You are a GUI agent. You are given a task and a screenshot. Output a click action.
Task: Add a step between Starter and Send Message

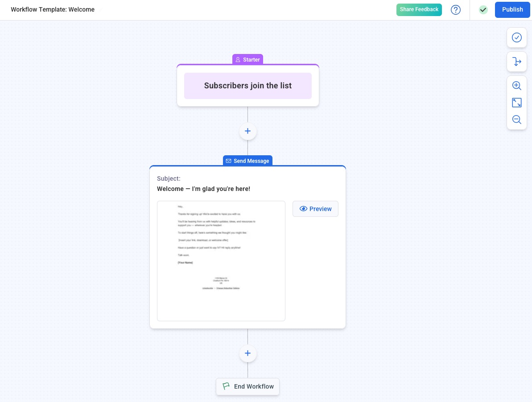tap(247, 131)
